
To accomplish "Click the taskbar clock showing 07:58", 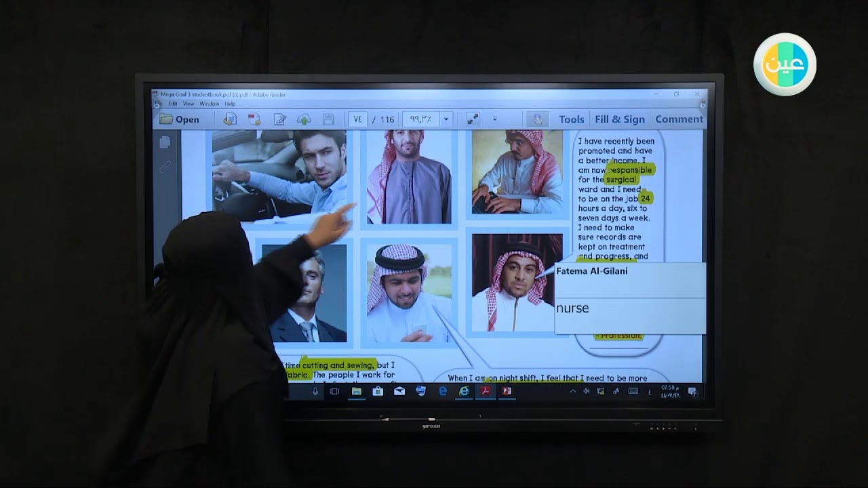I will pos(669,391).
